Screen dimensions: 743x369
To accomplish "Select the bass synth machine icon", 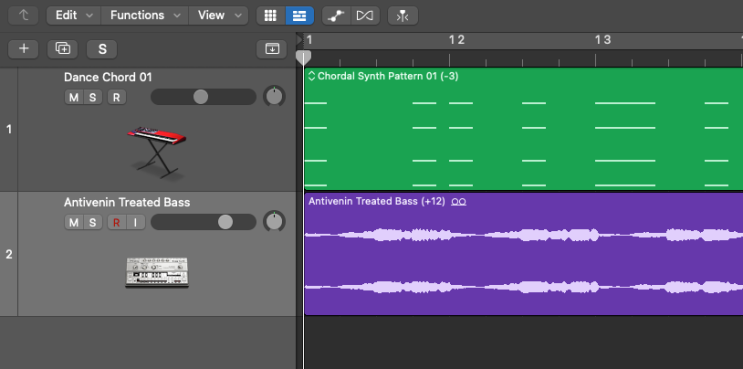I will tap(157, 272).
